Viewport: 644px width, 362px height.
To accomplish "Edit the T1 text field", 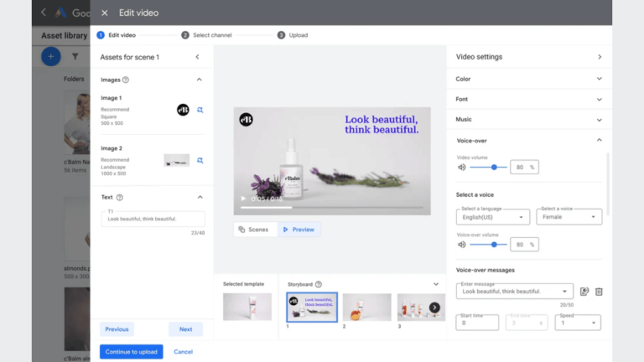I will (153, 219).
